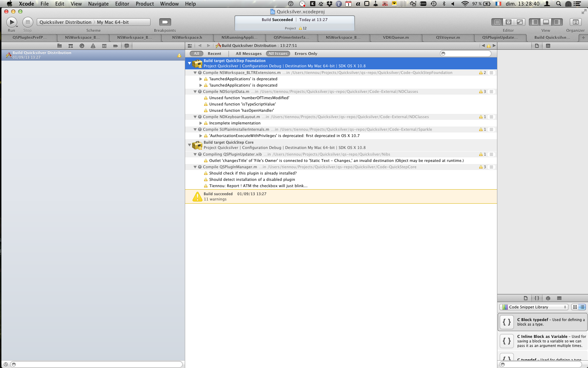
Task: Click the snippet library filter field
Action: pyautogui.click(x=541, y=364)
